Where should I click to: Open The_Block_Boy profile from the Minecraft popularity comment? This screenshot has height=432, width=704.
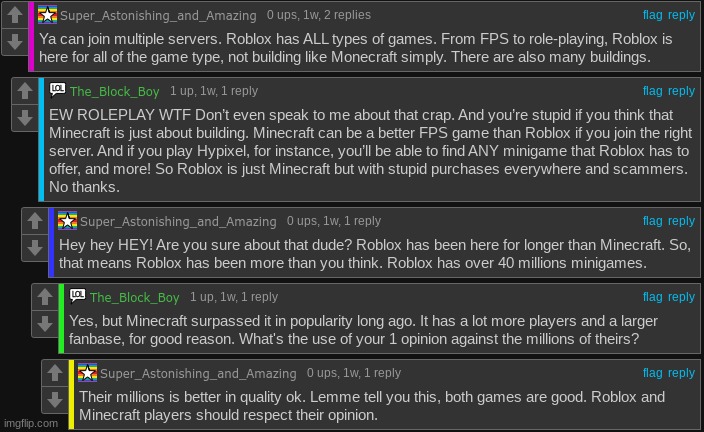134,297
